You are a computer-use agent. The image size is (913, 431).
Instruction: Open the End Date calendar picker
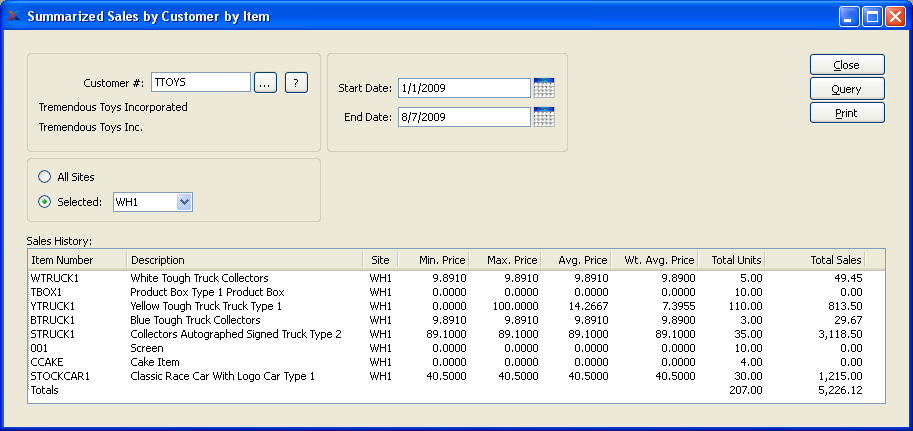544,117
